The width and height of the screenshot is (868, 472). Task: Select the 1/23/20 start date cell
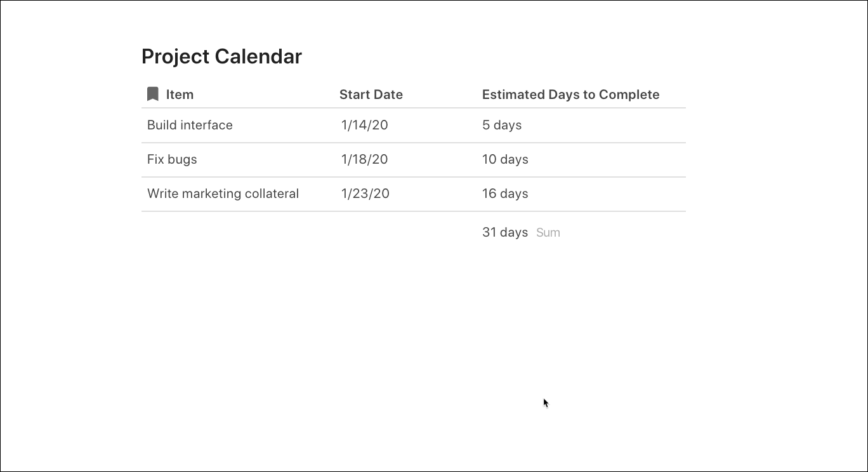click(x=365, y=193)
